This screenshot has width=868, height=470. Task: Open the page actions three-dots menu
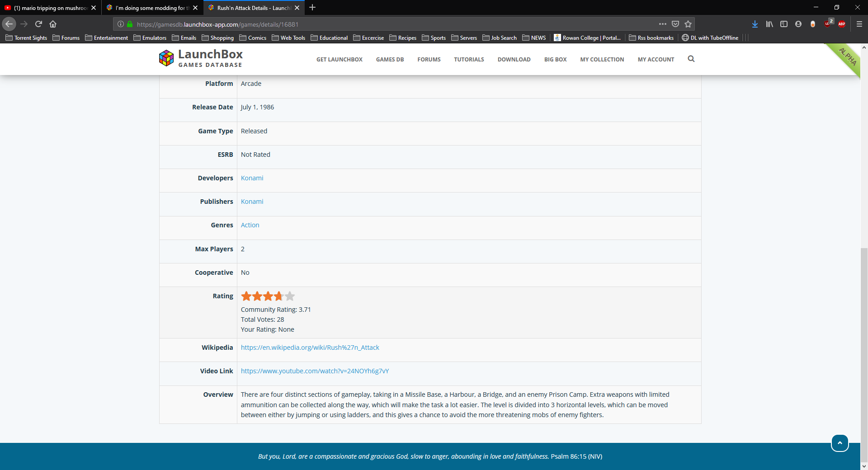[x=663, y=24]
